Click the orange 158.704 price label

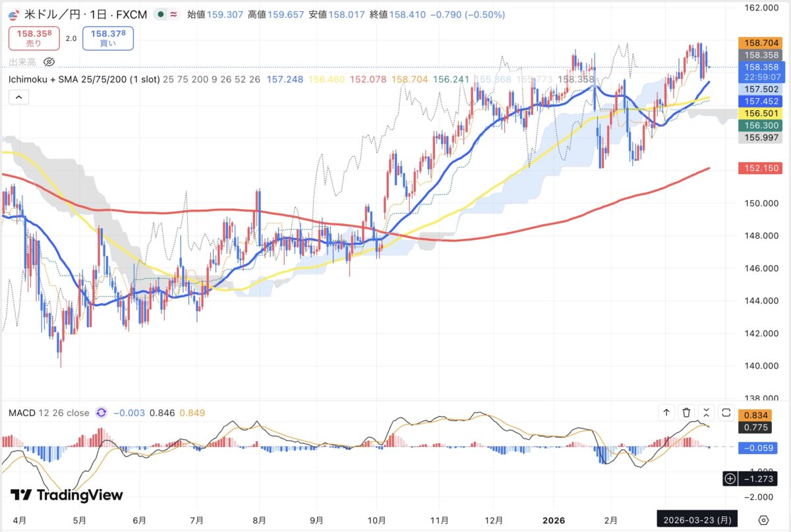[x=760, y=42]
